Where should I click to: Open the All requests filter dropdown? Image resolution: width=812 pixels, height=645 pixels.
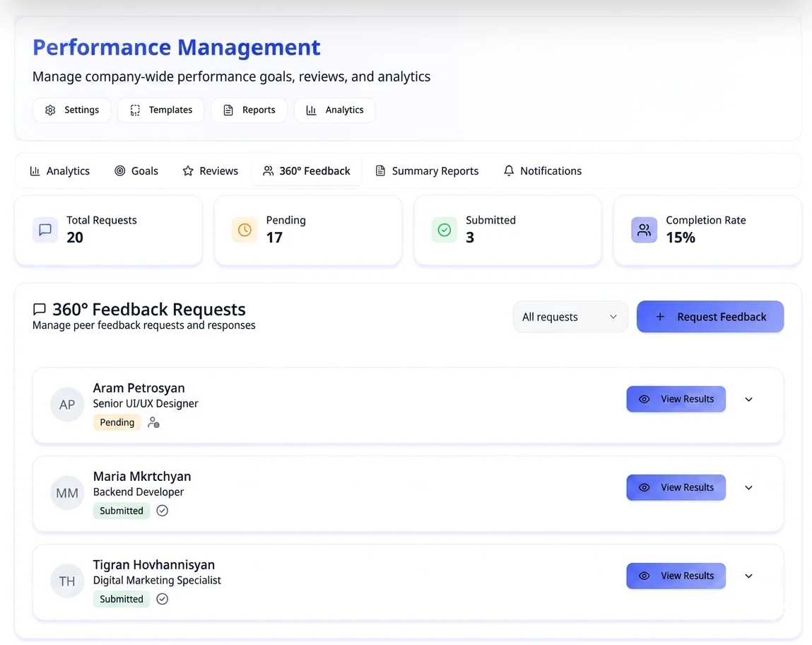570,317
